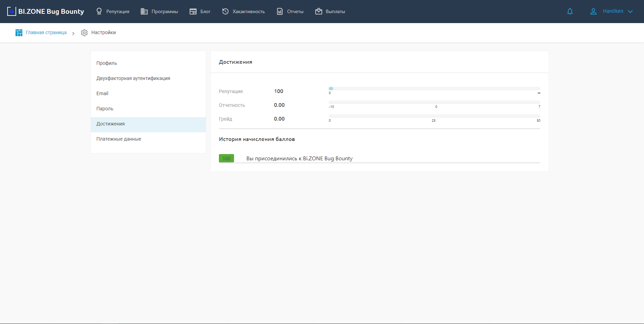Select Двухфакторная аутентификация in sidebar
Screen dimensions: 644x324
coord(133,78)
